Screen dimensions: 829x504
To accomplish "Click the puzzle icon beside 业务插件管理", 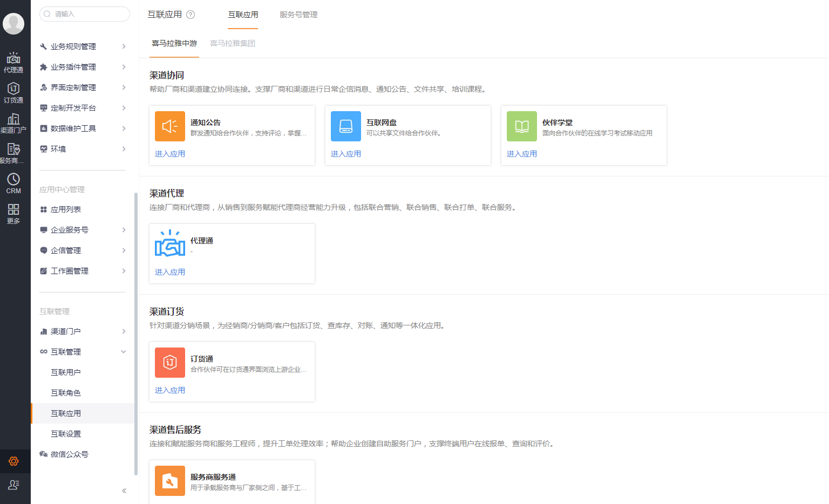I will [x=44, y=67].
